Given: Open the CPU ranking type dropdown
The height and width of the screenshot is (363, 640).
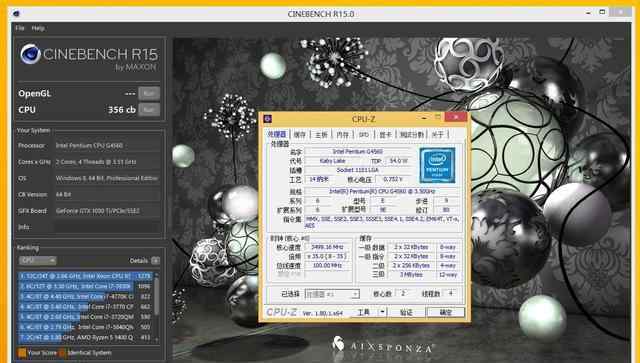Looking at the screenshot, I should pyautogui.click(x=38, y=261).
